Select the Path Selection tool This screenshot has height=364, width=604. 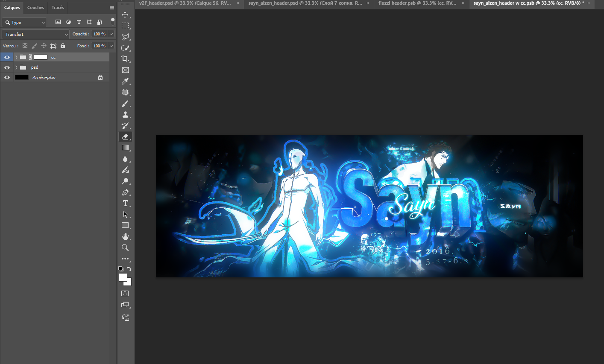(x=125, y=214)
